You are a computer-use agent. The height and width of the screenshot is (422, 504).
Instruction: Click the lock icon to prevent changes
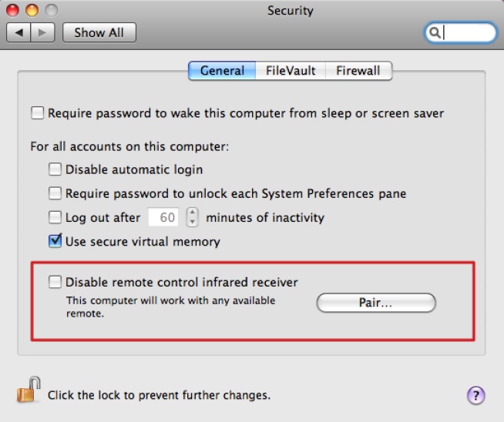pyautogui.click(x=27, y=392)
